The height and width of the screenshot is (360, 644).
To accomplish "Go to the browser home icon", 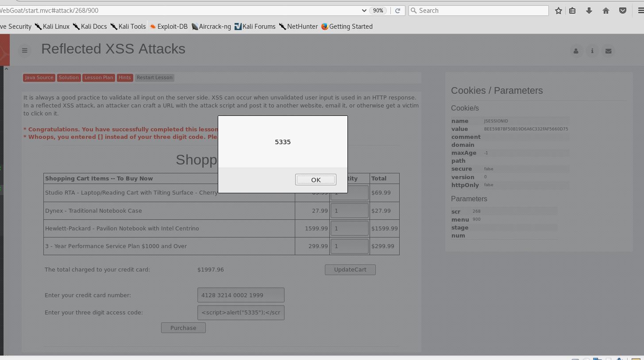I will pos(606,11).
